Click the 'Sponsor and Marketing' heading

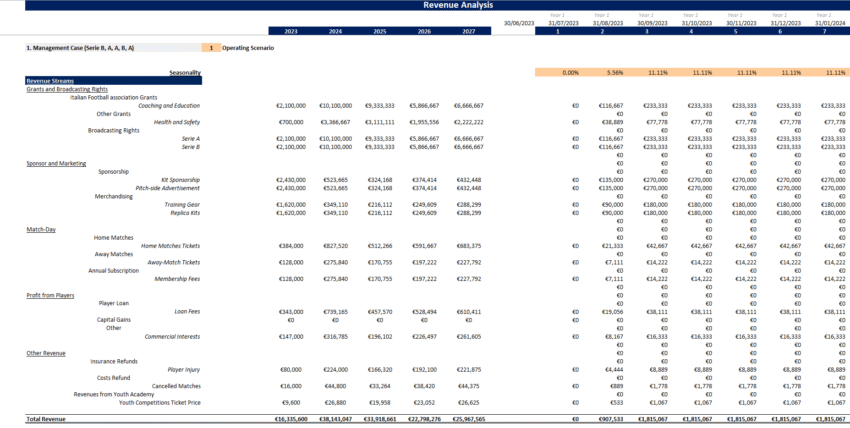(56, 163)
